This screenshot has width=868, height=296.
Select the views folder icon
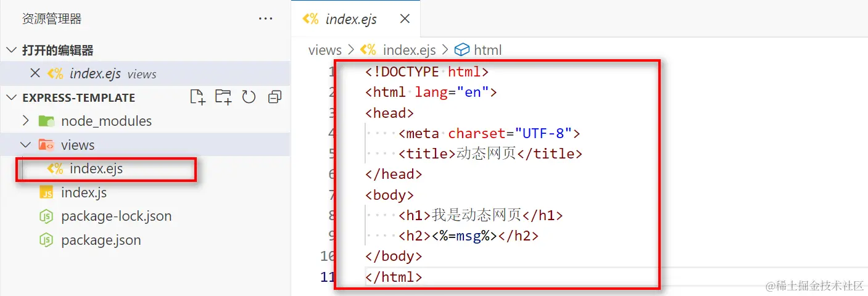[x=46, y=145]
